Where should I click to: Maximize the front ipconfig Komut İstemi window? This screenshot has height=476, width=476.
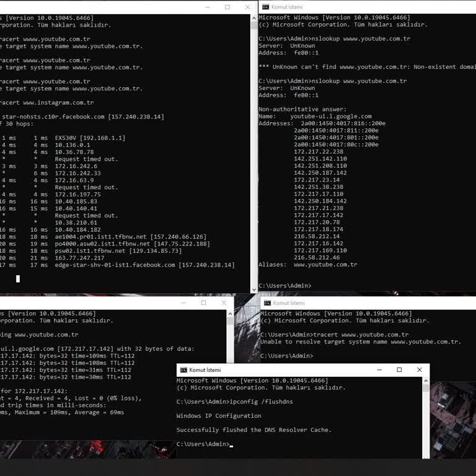(399, 370)
